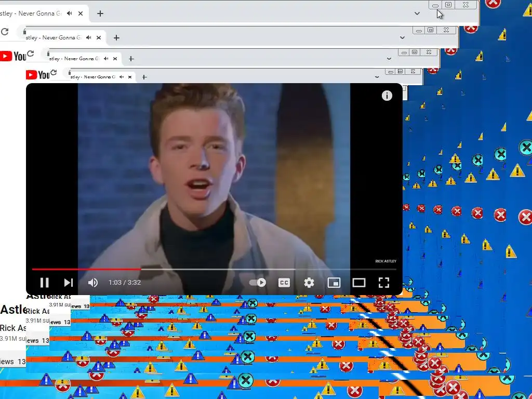Minimize the second browser window
Image resolution: width=532 pixels, height=399 pixels.
(419, 31)
